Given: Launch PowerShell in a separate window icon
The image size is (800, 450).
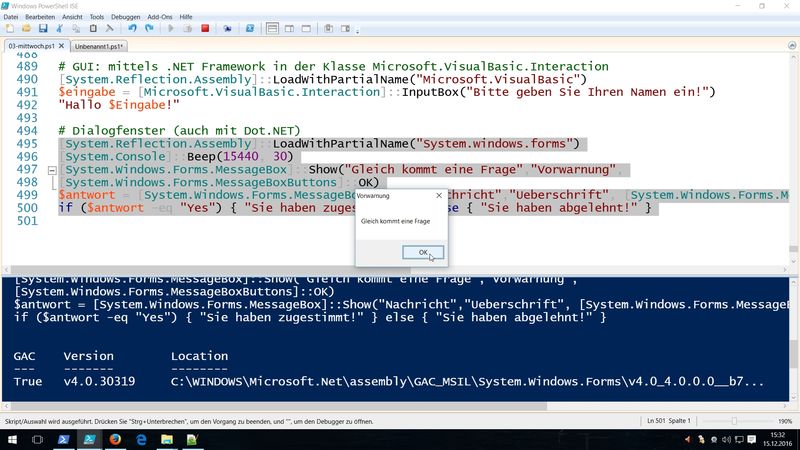Looking at the screenshot, I should click(x=249, y=29).
